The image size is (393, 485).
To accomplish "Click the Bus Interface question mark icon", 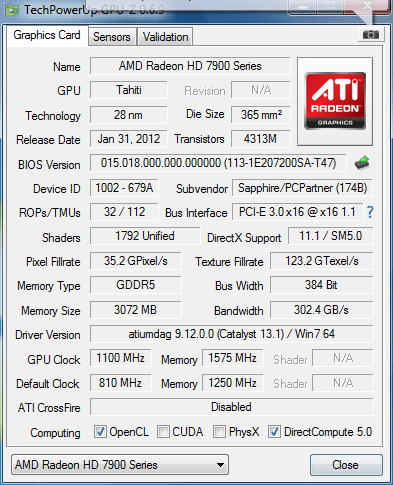I will [x=370, y=212].
